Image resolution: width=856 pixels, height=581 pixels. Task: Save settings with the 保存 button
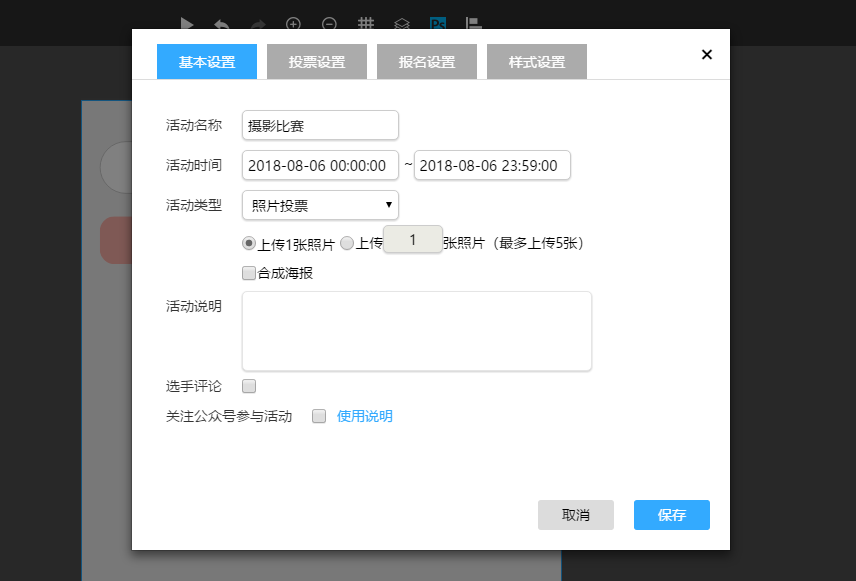(x=672, y=515)
